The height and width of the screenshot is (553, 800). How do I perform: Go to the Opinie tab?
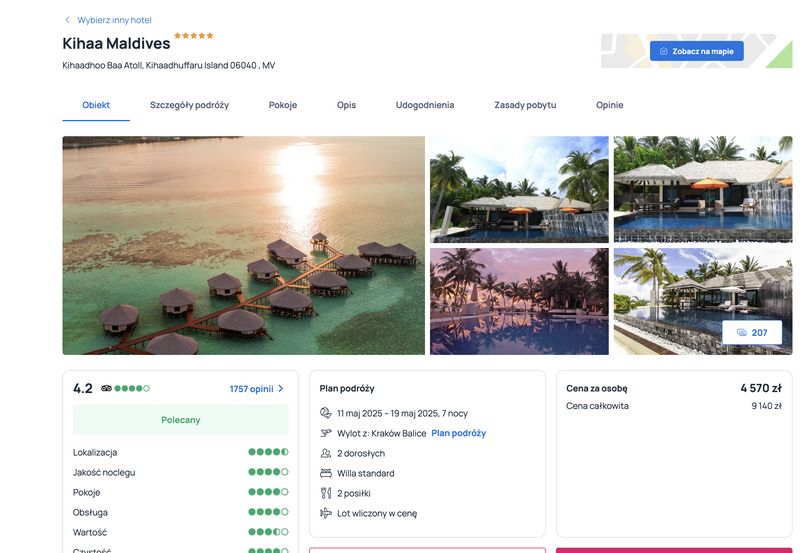click(x=610, y=105)
